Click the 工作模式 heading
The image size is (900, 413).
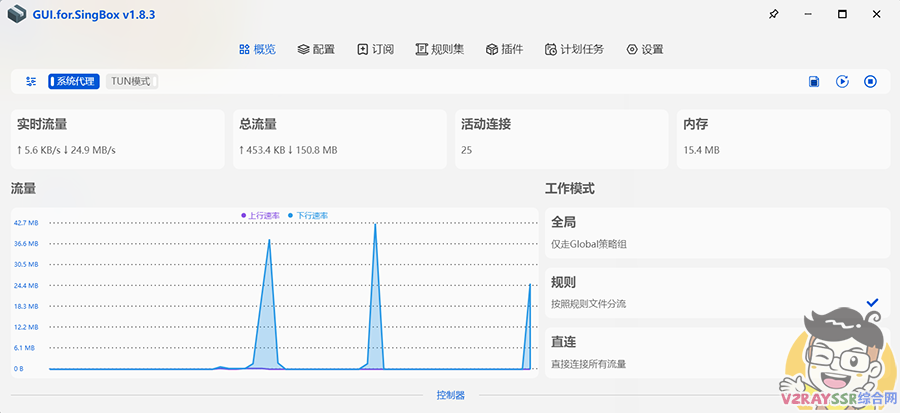[x=570, y=188]
